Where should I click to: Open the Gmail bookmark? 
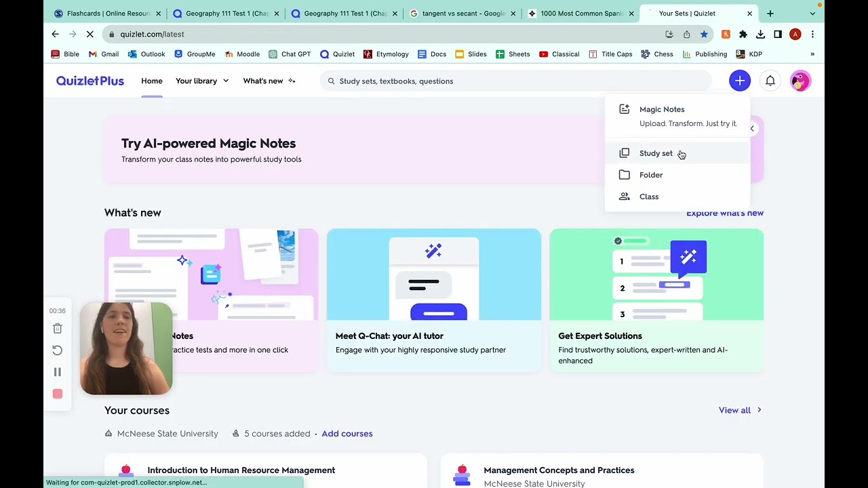(x=104, y=54)
